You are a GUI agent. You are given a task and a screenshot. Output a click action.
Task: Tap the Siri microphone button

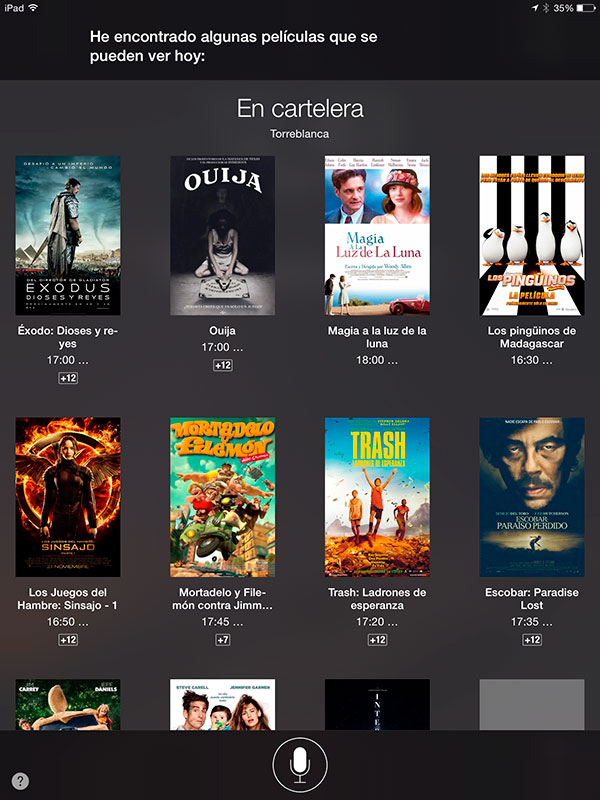click(x=300, y=765)
